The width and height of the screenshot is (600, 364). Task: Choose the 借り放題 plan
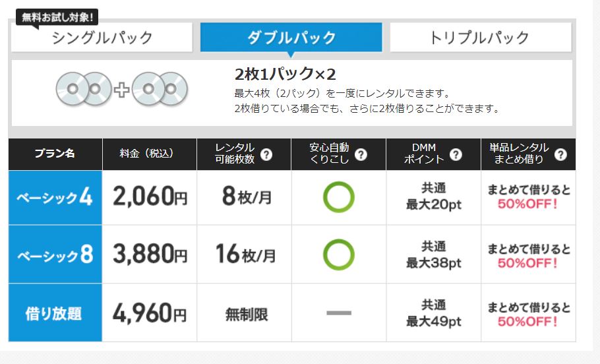[x=55, y=313]
